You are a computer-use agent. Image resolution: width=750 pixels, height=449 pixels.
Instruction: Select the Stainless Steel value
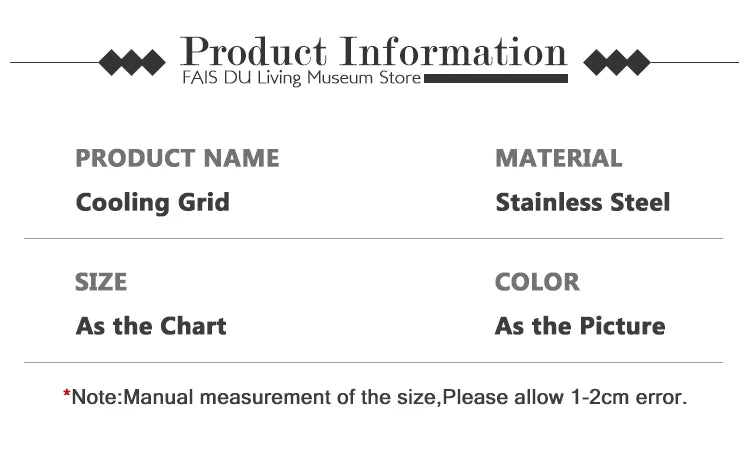coord(583,202)
